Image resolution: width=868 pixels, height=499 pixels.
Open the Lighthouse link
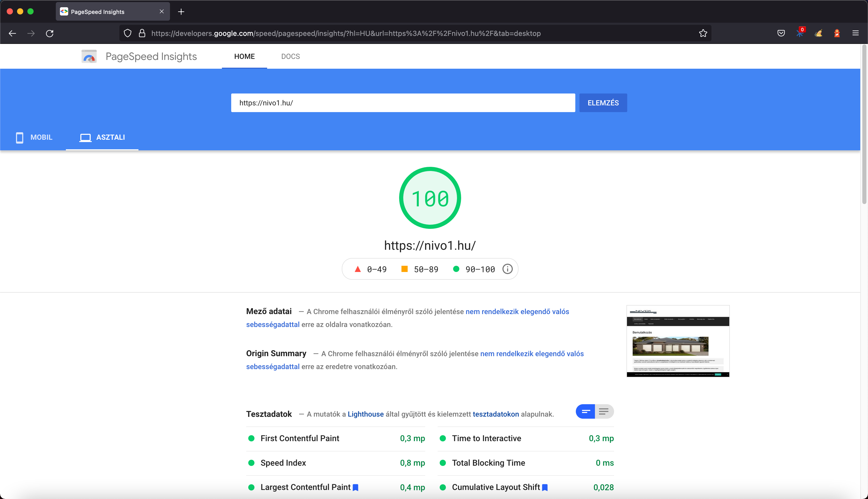[365, 414]
